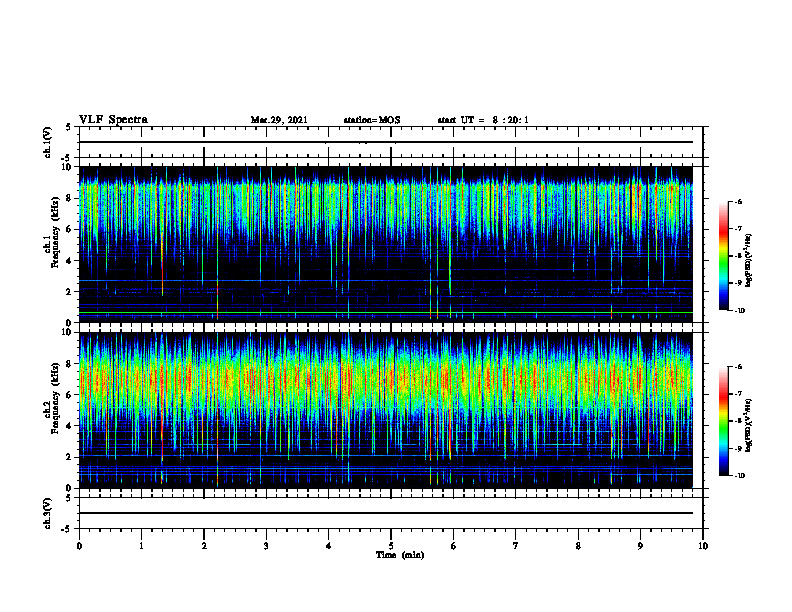Screen dimensions: 792x612
Task: Select the ch.1 colorbar "log(PSD)(V²/Hz)" label
Action: pos(749,261)
